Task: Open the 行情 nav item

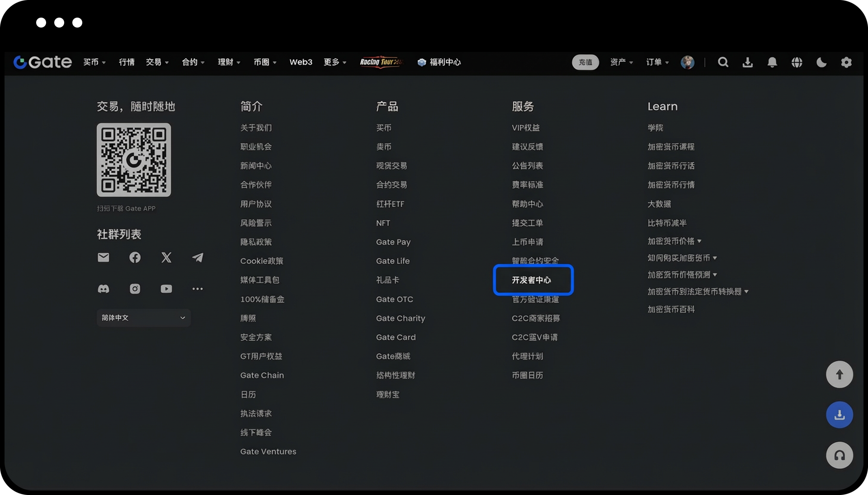Action: pyautogui.click(x=127, y=62)
